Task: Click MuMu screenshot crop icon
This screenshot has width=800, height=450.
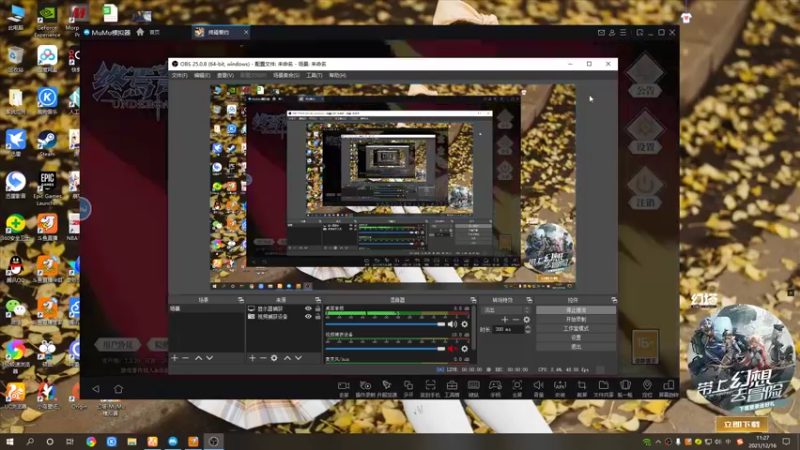Action: pos(582,388)
